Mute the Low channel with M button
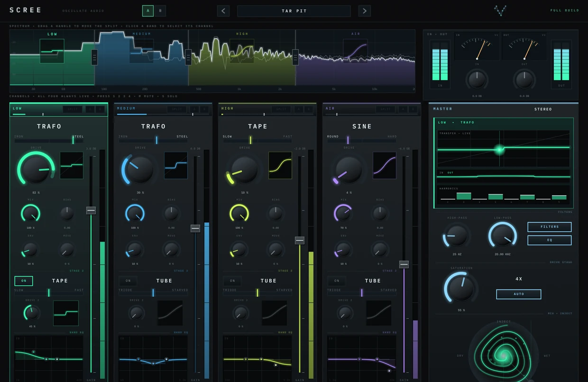 [90, 109]
